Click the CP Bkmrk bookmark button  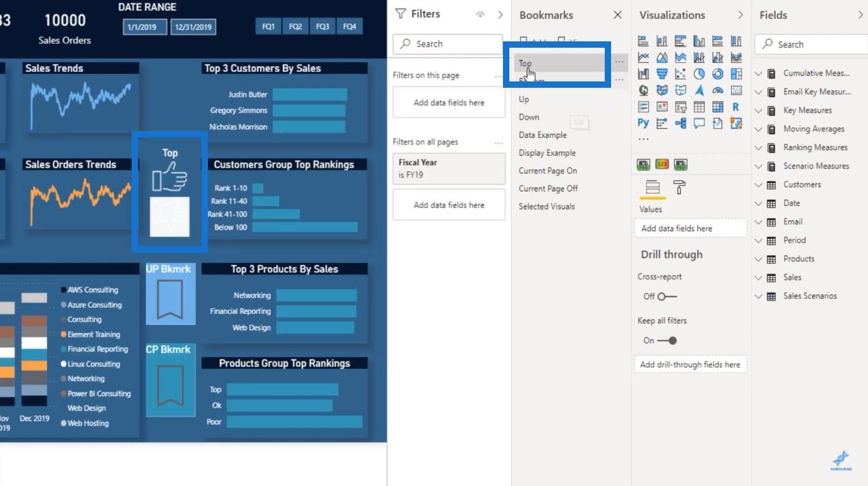(170, 380)
